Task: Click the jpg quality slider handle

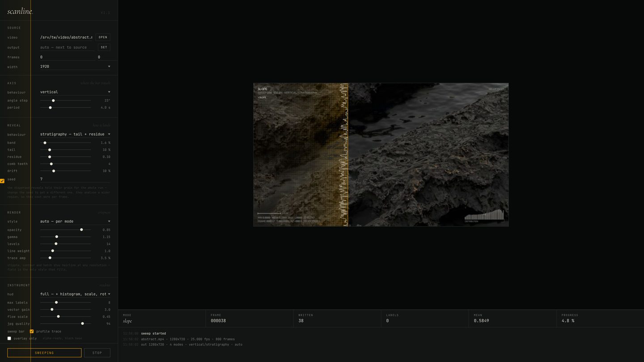Action: click(x=82, y=324)
